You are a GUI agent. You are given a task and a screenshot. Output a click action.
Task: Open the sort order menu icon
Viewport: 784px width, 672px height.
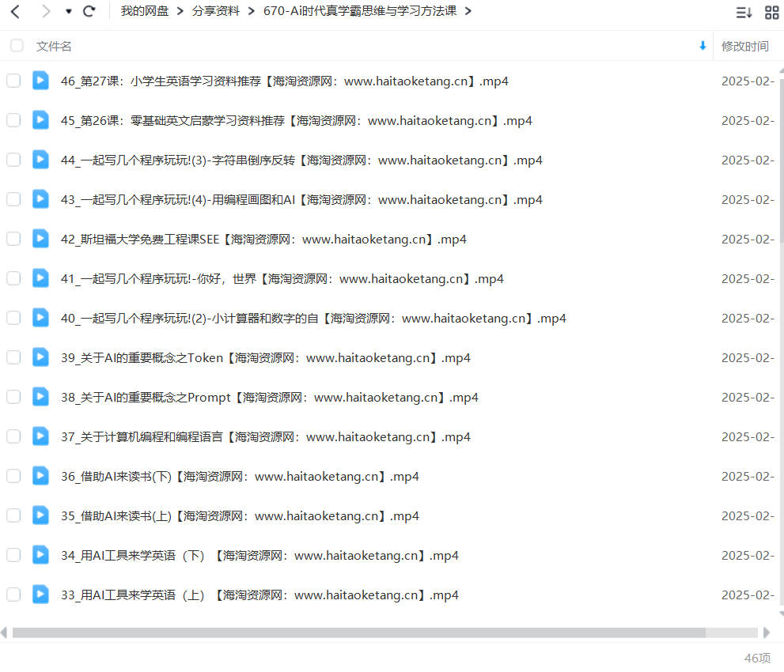(744, 12)
